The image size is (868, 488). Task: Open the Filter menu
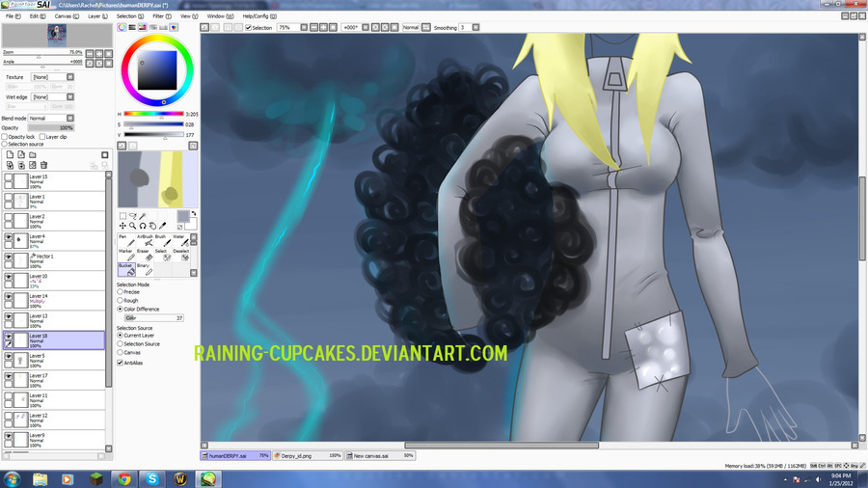tap(162, 16)
